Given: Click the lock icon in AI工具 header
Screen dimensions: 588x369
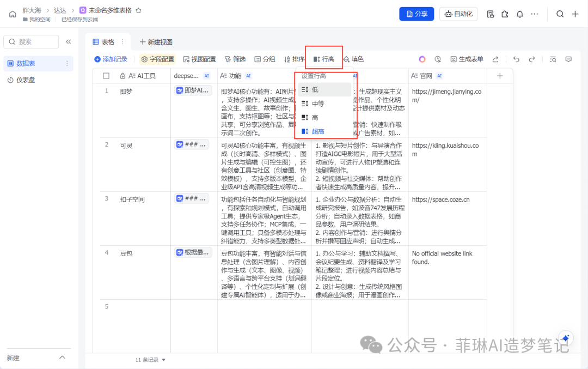Looking at the screenshot, I should point(122,76).
